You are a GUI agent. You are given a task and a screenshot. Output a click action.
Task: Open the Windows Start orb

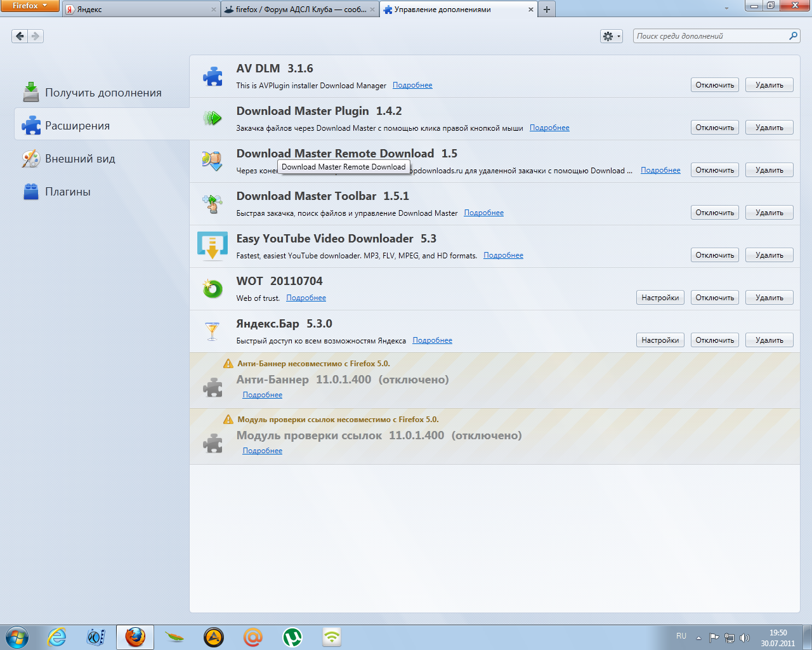pyautogui.click(x=16, y=637)
